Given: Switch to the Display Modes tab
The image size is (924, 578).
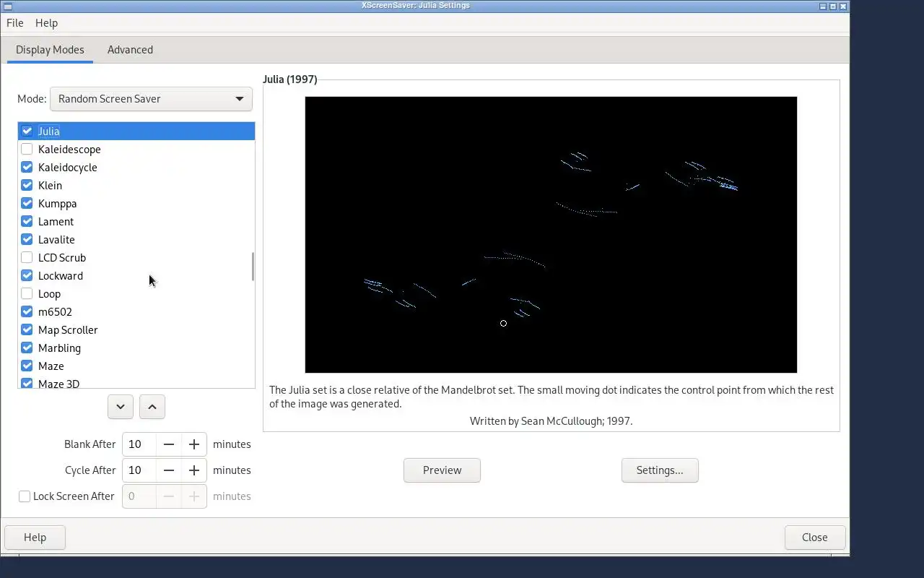Looking at the screenshot, I should point(50,50).
